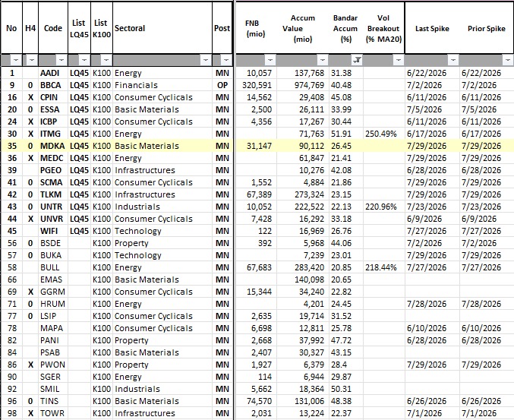Image resolution: width=514 pixels, height=420 pixels.
Task: Select the TLKM code cell
Action: pos(53,194)
